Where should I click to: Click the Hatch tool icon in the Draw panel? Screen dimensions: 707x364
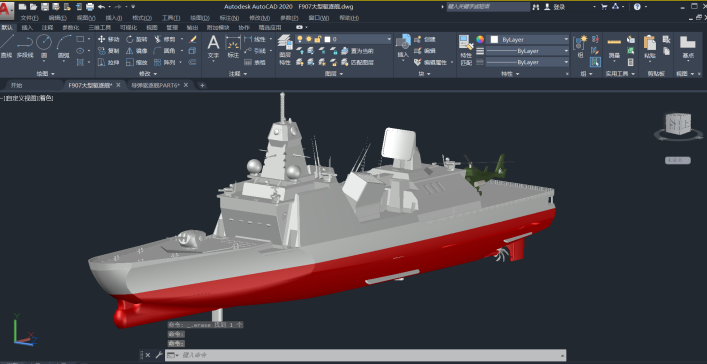(x=80, y=62)
